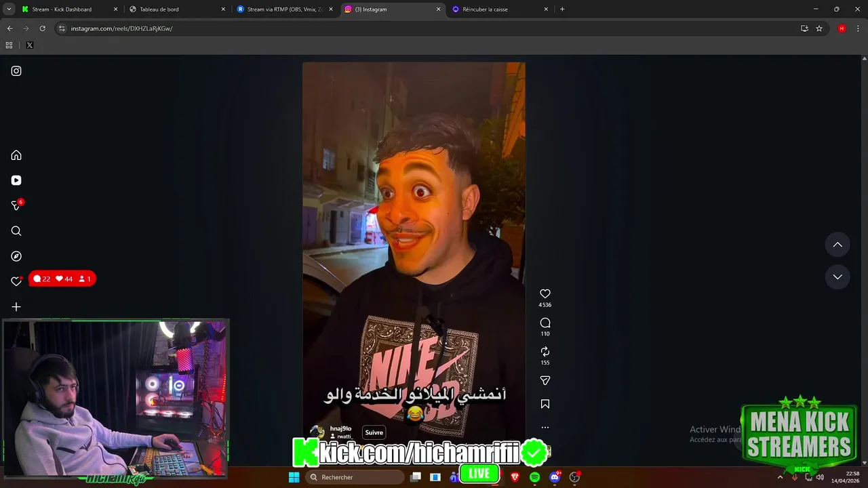Open the Chrome profile H avatar
This screenshot has height=488, width=868.
(842, 28)
